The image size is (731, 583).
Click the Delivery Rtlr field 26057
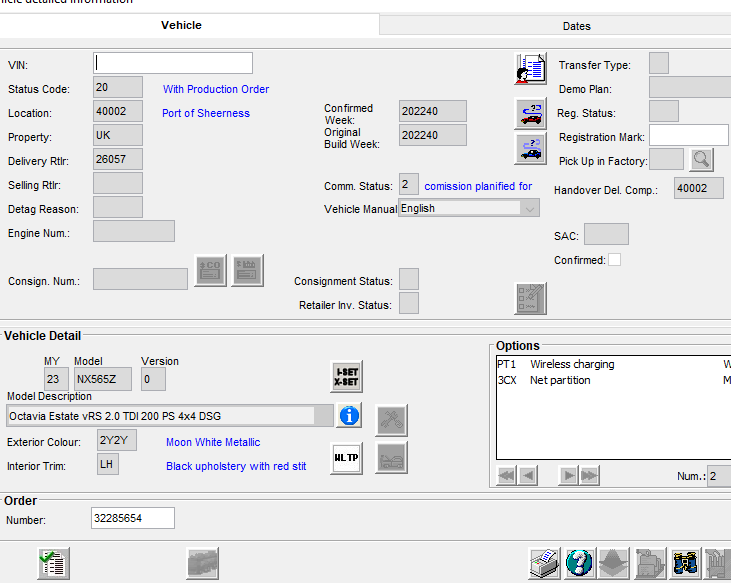[x=118, y=159]
